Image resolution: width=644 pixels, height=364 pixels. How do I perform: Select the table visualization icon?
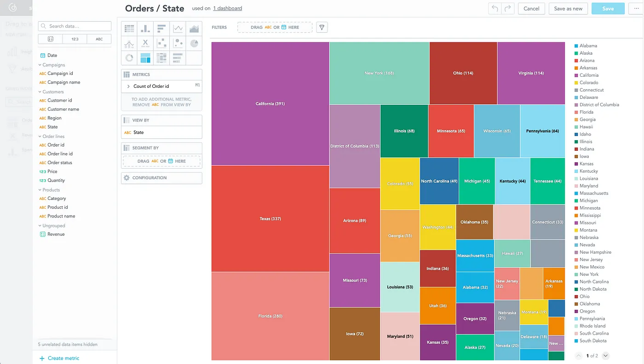click(x=129, y=28)
